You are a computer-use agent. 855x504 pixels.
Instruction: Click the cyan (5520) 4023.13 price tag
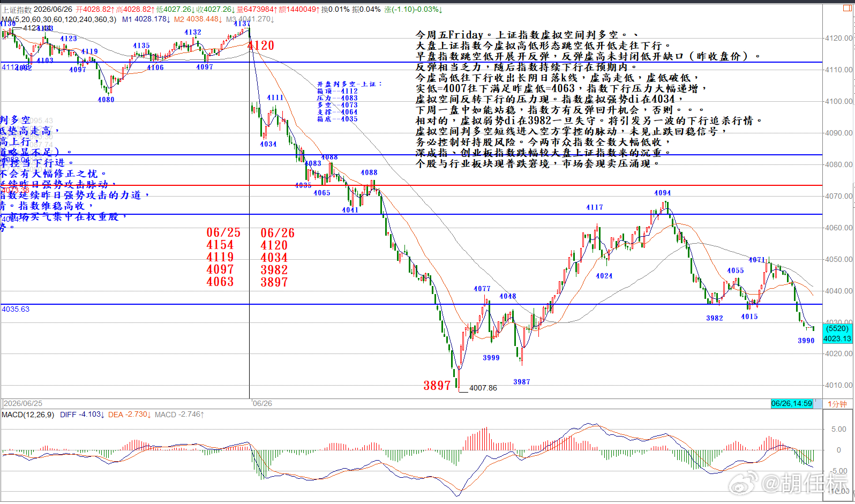[x=837, y=334]
